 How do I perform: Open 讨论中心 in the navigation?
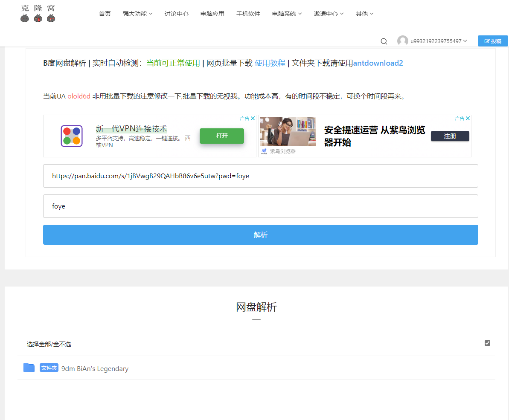pos(176,14)
